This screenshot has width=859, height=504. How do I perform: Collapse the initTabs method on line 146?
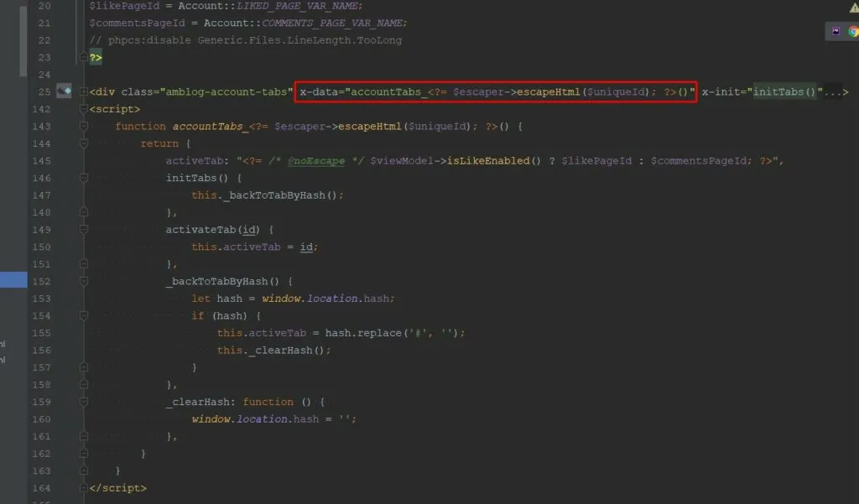pos(83,178)
